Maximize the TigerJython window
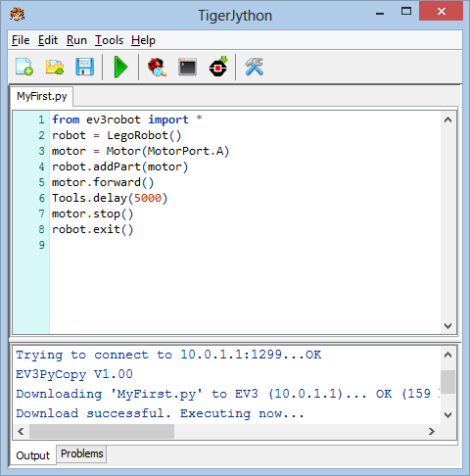This screenshot has width=470, height=476. [x=406, y=12]
